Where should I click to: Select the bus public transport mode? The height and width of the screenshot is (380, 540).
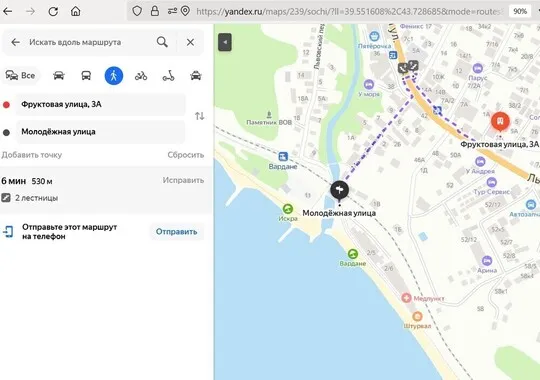[86, 75]
